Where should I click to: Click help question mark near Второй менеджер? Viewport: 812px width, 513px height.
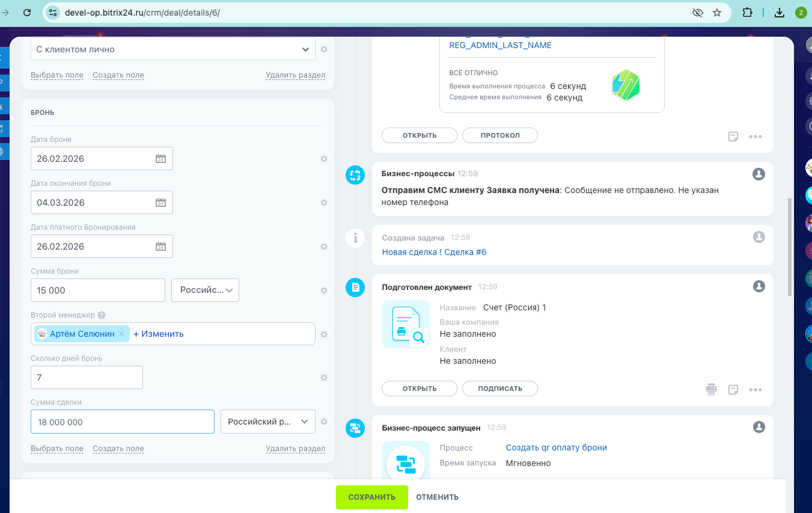(x=102, y=315)
